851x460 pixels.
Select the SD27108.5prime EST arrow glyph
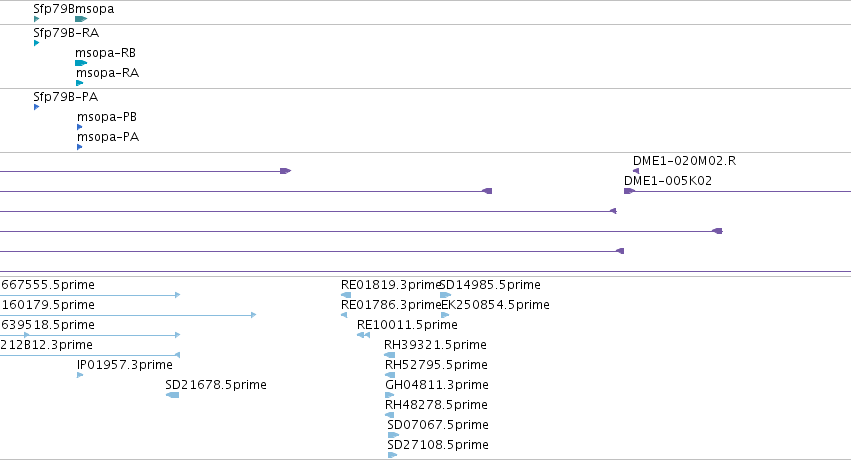pyautogui.click(x=392, y=455)
